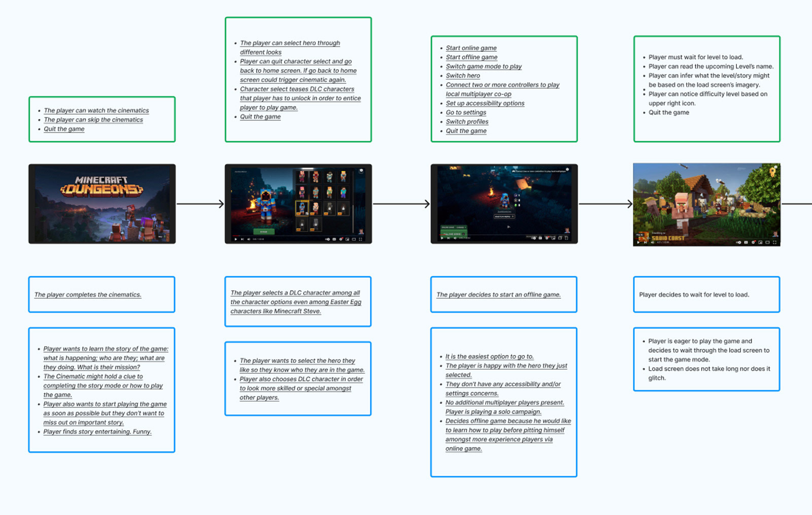Select the Minecraft Dungeons title screen thumbnail
812x515 pixels.
point(102,204)
